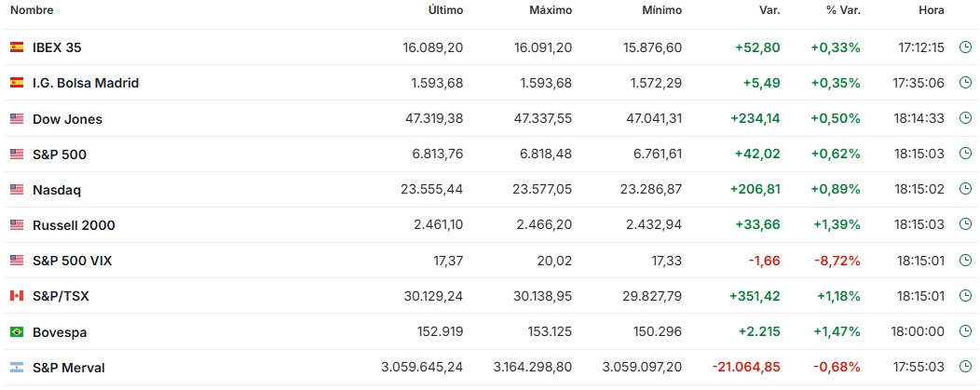
Task: Click the clock icon in Nasdaq row
Action: [x=966, y=190]
